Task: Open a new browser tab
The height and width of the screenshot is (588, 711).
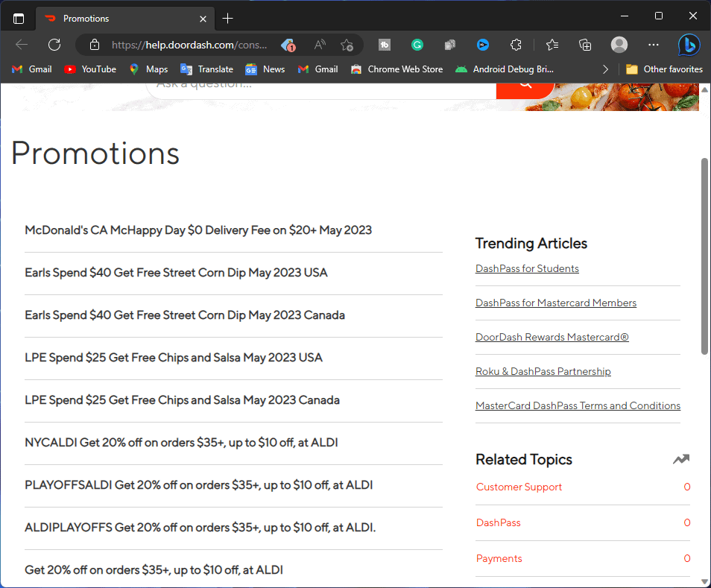Action: [227, 19]
